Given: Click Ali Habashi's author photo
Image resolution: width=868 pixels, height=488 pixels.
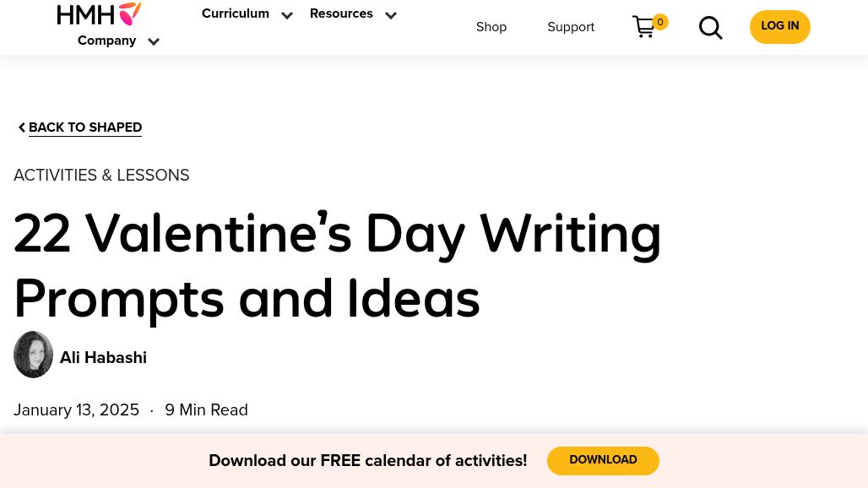Looking at the screenshot, I should coord(34,355).
